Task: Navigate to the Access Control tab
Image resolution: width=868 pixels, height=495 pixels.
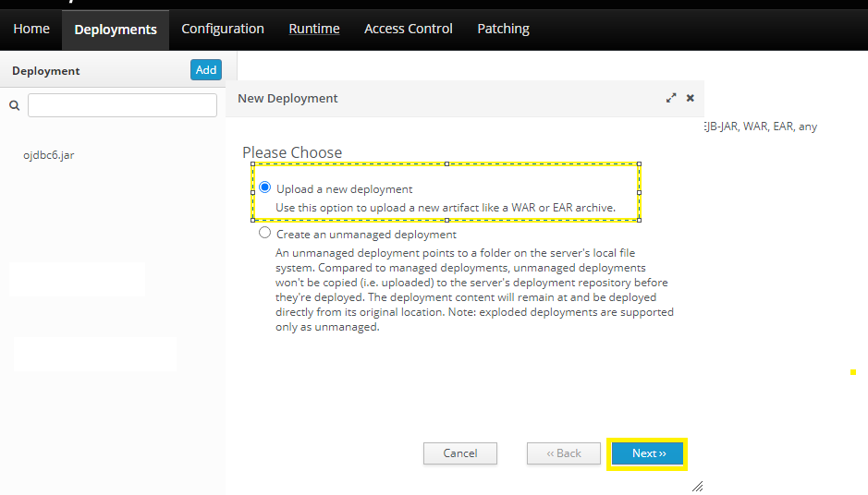Action: click(409, 29)
